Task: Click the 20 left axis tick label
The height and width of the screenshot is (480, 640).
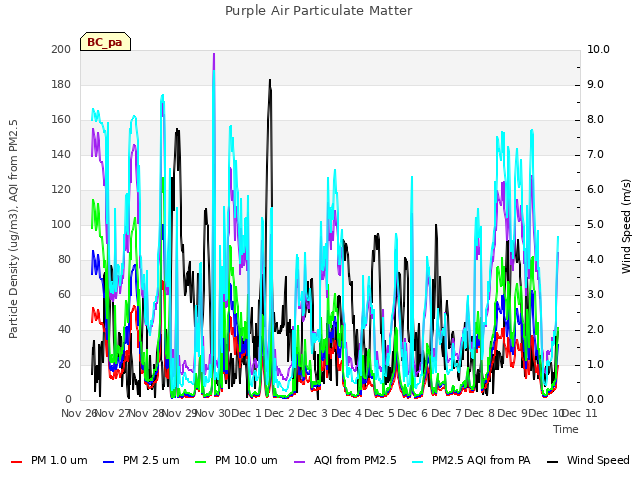Action: (x=64, y=364)
